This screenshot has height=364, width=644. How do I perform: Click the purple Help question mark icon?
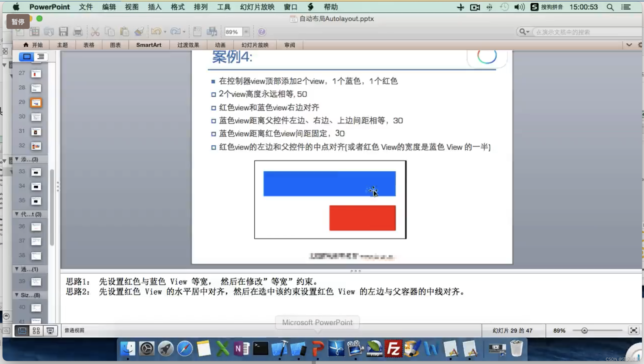(x=262, y=32)
